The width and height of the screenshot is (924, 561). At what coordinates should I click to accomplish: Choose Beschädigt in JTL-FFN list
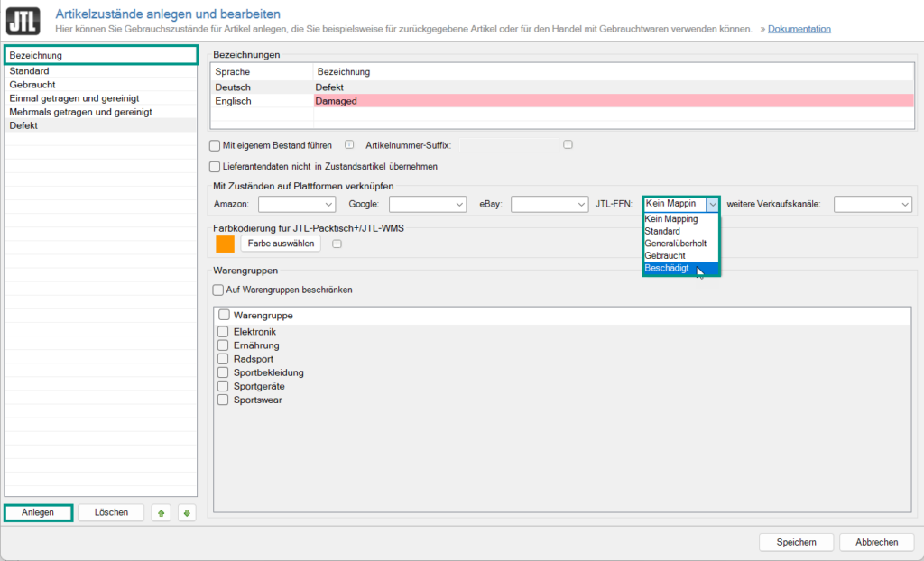[x=669, y=269]
